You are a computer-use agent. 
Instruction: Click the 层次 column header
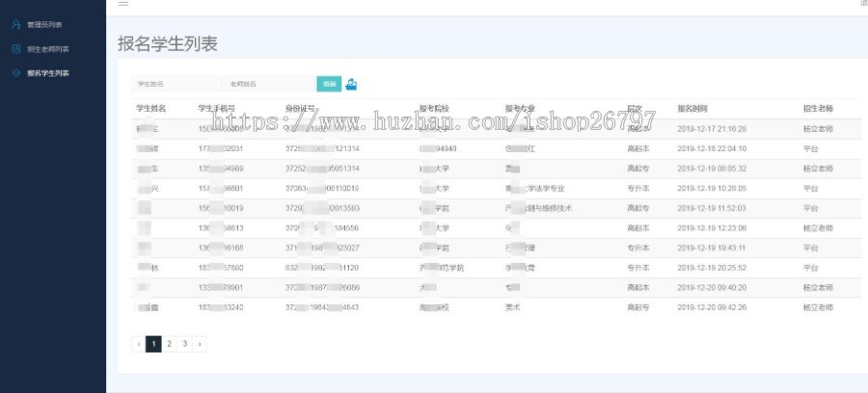(x=635, y=109)
